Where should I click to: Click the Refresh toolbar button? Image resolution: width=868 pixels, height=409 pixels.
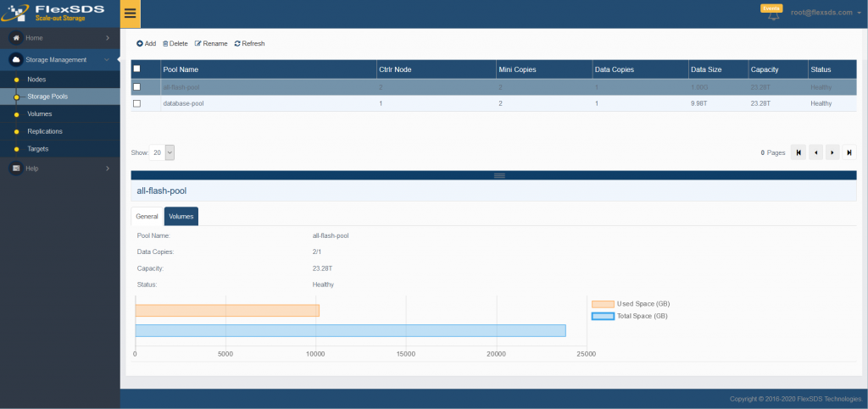tap(249, 44)
